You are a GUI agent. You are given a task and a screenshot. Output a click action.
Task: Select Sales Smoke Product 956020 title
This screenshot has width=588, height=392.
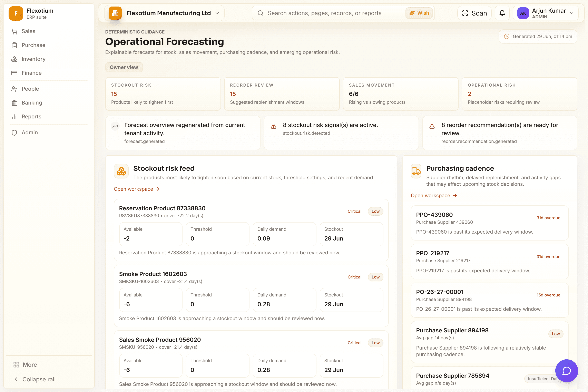pyautogui.click(x=160, y=340)
